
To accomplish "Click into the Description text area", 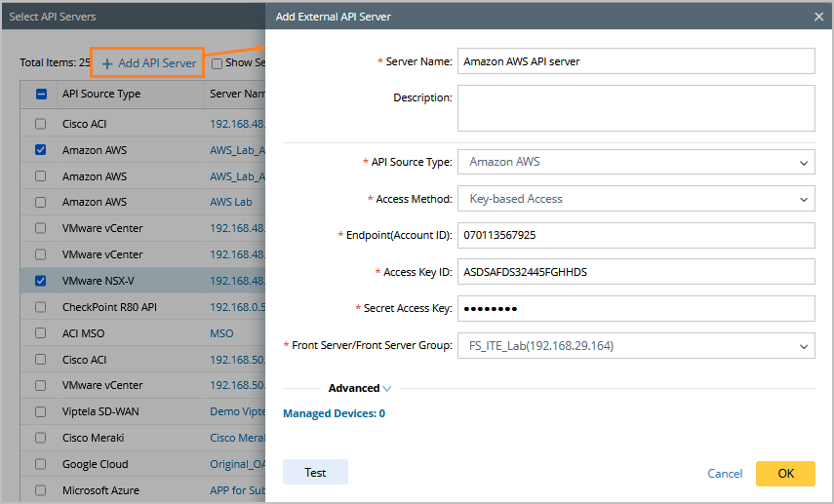I will point(635,107).
